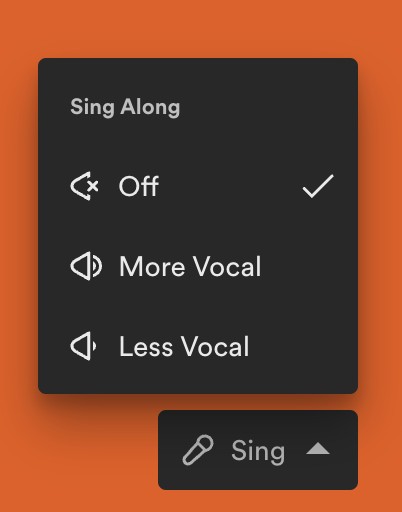This screenshot has height=512, width=402.
Task: Click the Off menu entry text
Action: 139,186
